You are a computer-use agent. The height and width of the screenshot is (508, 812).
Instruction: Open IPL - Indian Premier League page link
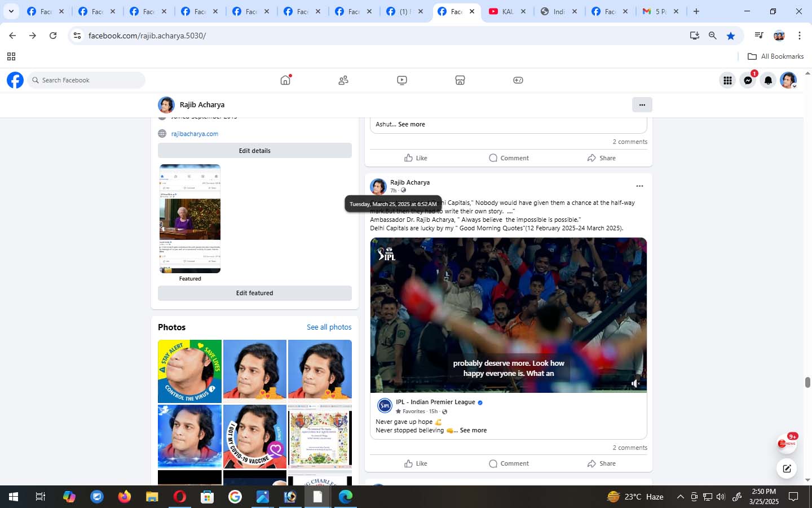click(435, 402)
